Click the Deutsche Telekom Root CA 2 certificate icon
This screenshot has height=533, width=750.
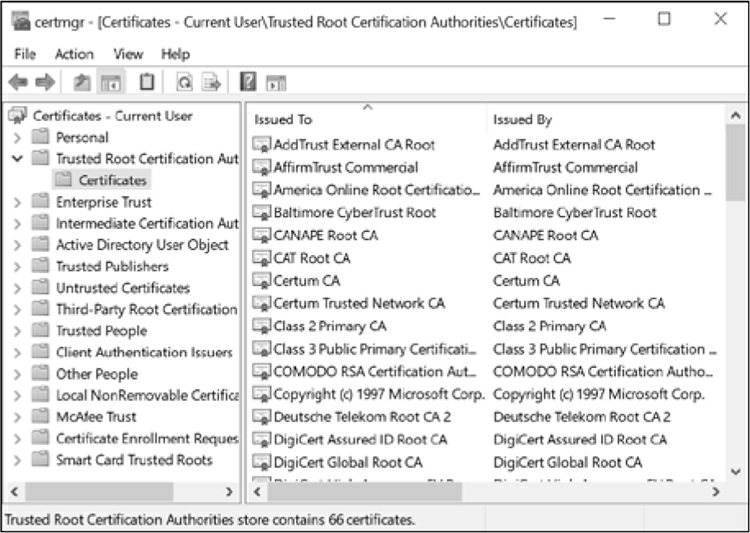tap(262, 417)
